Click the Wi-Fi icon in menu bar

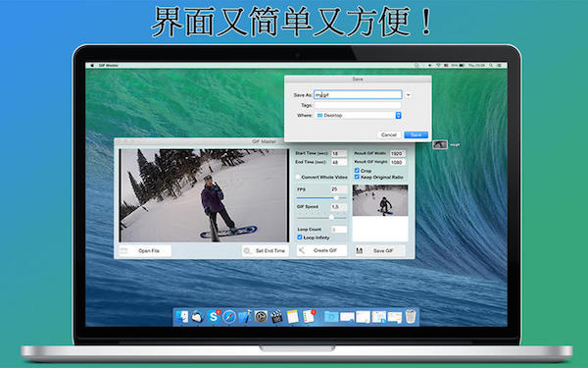[438, 66]
